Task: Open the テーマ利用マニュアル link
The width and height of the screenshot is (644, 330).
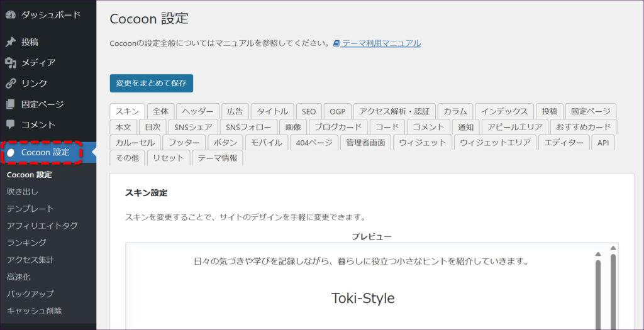Action: pyautogui.click(x=381, y=43)
